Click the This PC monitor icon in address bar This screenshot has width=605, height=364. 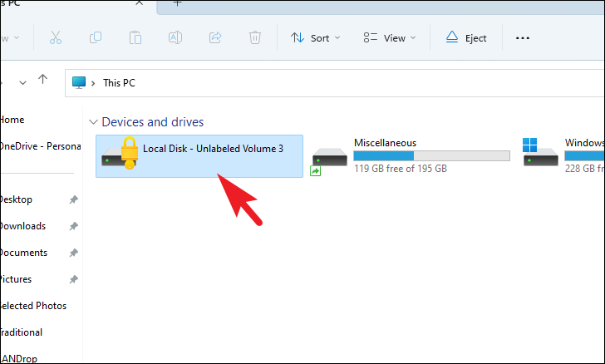click(x=79, y=82)
